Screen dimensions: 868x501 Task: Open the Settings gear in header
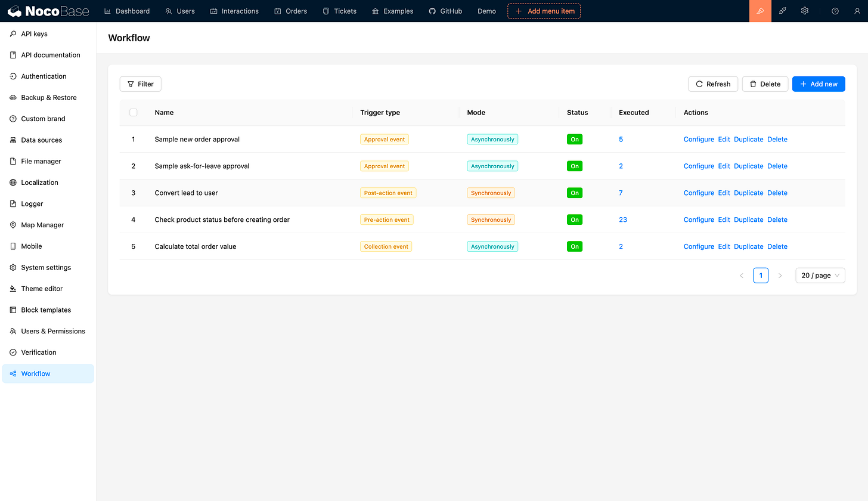[x=804, y=11]
